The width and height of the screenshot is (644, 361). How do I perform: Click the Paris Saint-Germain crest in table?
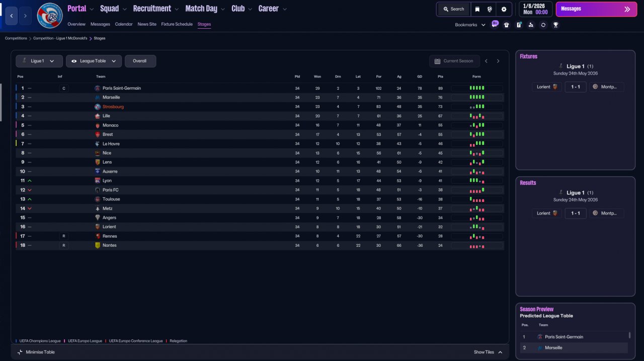tap(98, 88)
